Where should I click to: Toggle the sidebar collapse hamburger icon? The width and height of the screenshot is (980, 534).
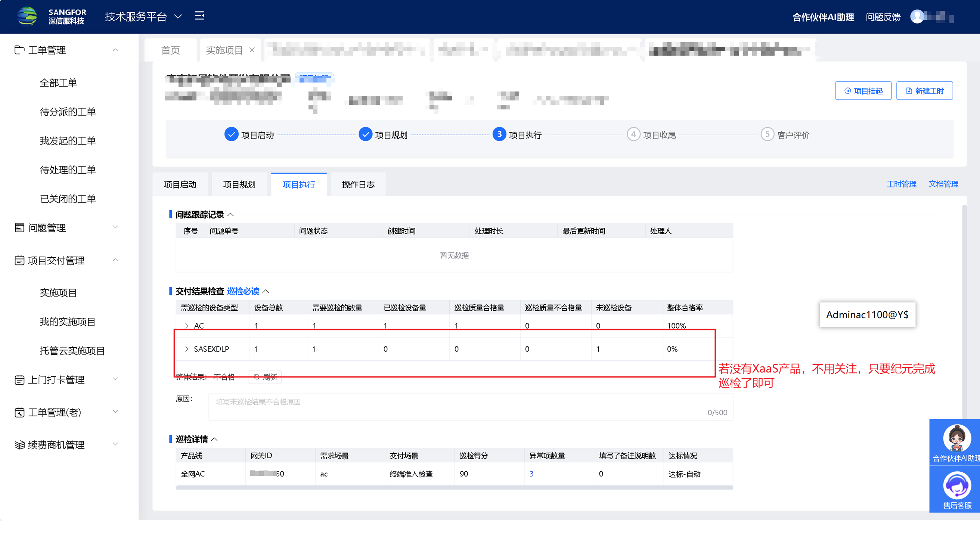point(199,16)
